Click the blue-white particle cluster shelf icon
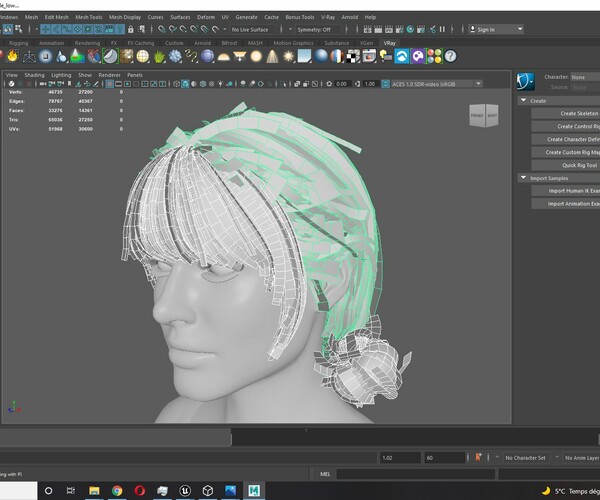 [x=175, y=57]
